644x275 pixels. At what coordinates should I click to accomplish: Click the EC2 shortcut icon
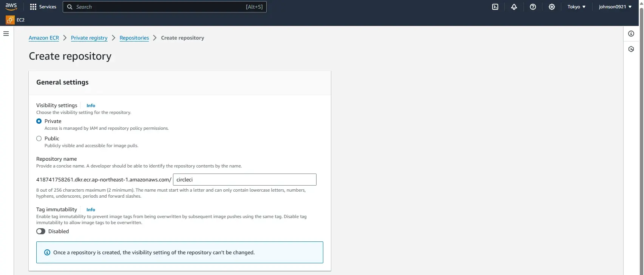click(x=10, y=20)
